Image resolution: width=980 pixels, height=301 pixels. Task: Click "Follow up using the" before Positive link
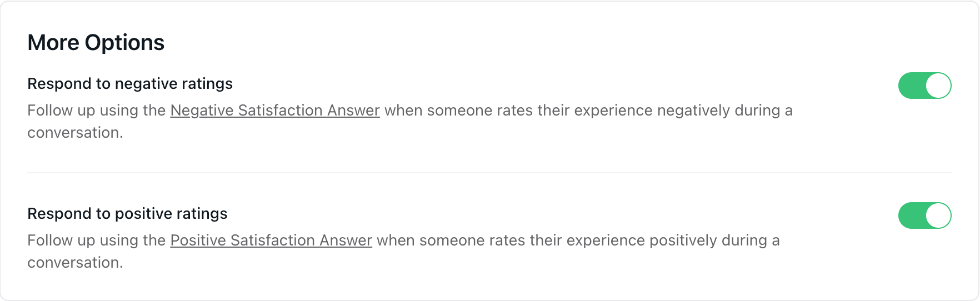(x=96, y=240)
